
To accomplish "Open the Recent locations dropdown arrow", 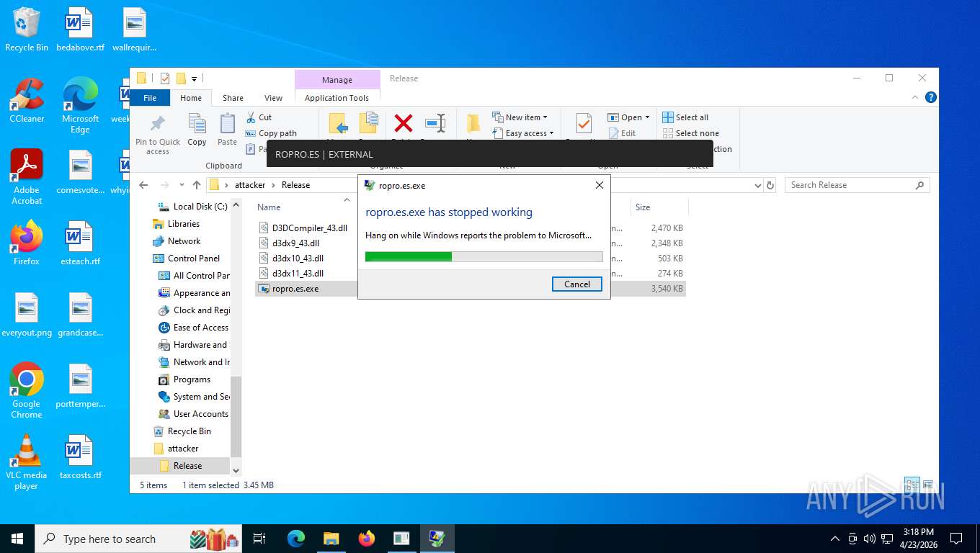I will (182, 185).
